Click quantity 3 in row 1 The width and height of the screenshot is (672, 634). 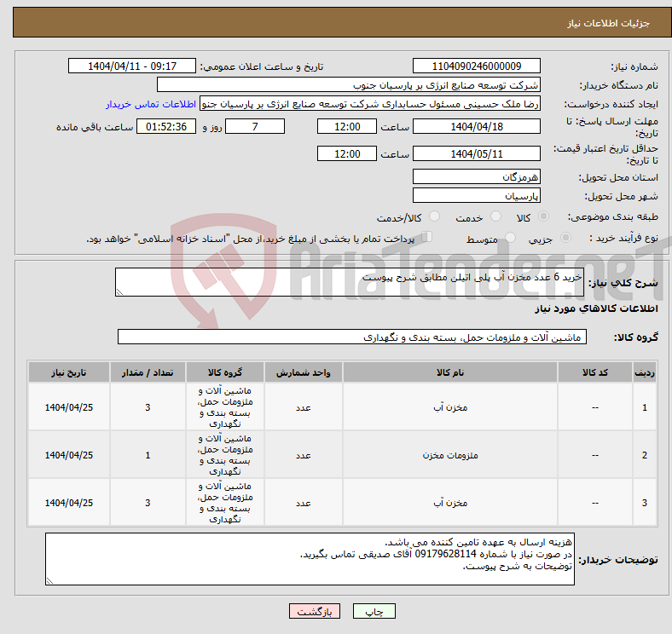click(148, 407)
